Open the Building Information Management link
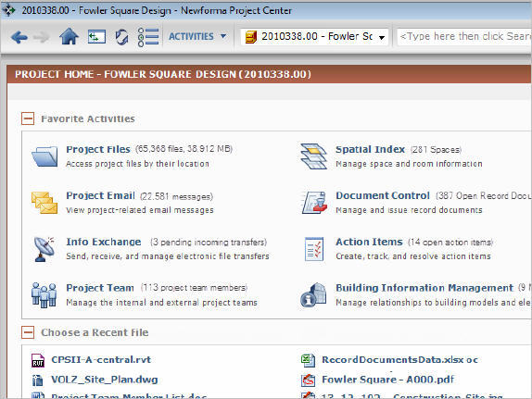The image size is (532, 399). coord(424,288)
